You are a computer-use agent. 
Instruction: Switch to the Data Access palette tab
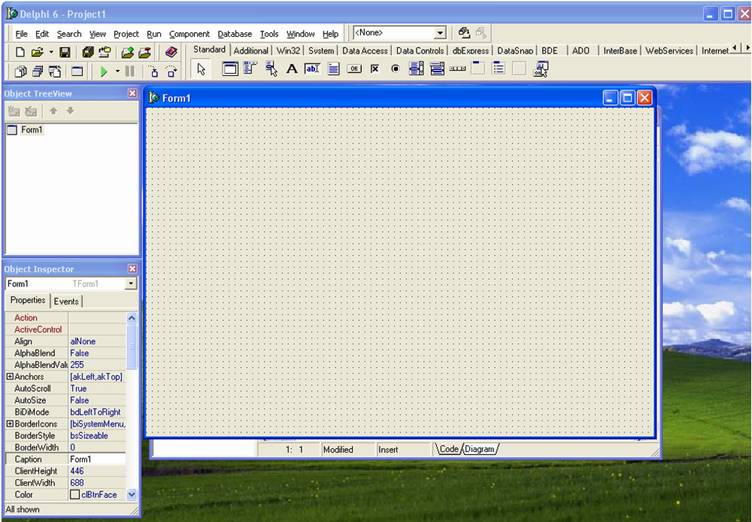tap(364, 50)
